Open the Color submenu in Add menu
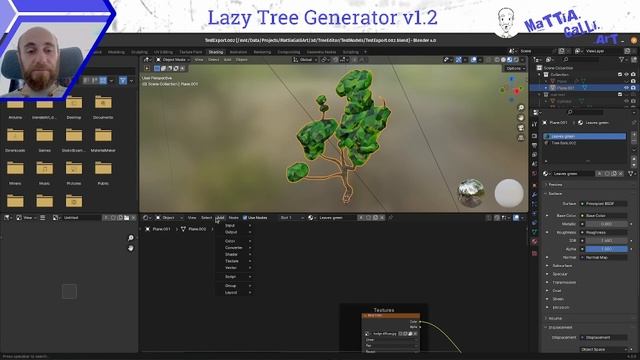The width and height of the screenshot is (640, 360). (x=234, y=241)
